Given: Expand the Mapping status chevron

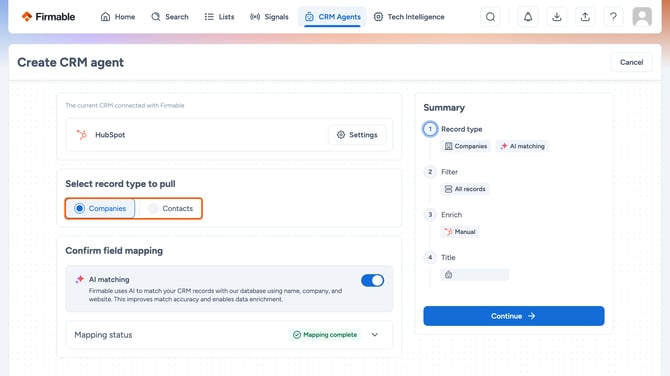Looking at the screenshot, I should [375, 335].
